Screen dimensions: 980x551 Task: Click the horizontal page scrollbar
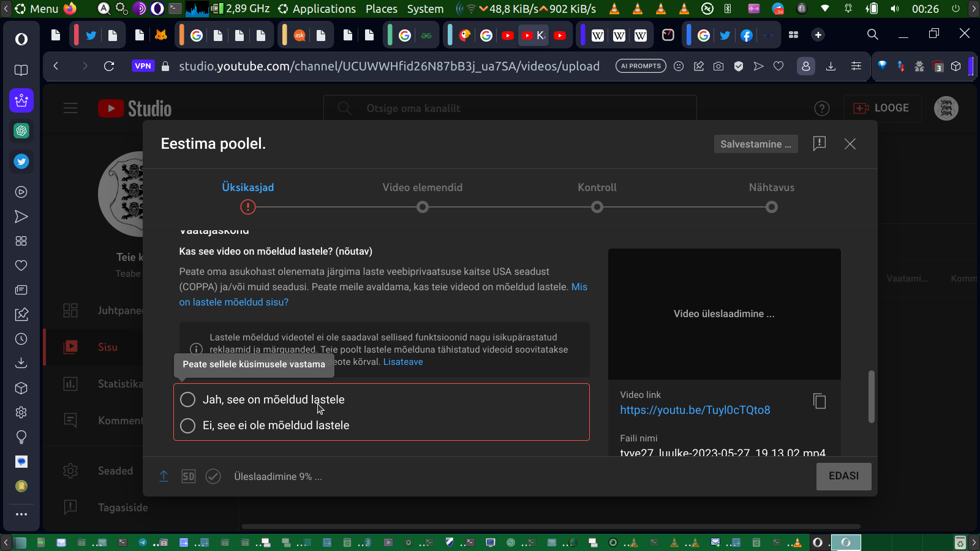click(551, 526)
